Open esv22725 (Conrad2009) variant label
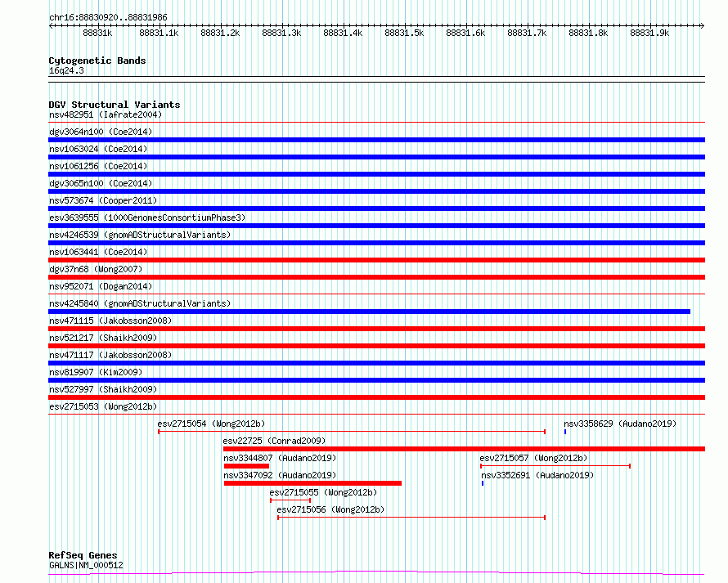 pyautogui.click(x=274, y=441)
